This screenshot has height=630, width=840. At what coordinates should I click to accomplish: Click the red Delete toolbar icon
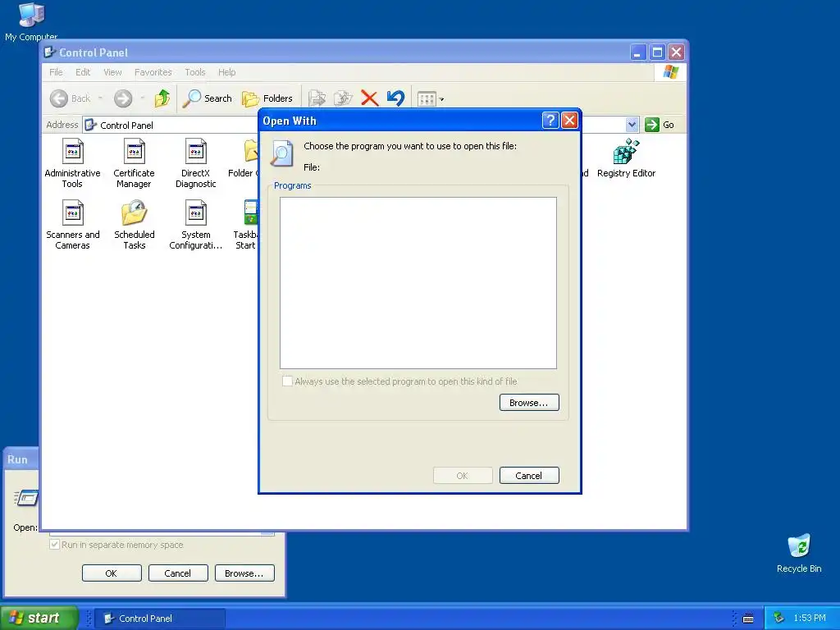point(369,98)
